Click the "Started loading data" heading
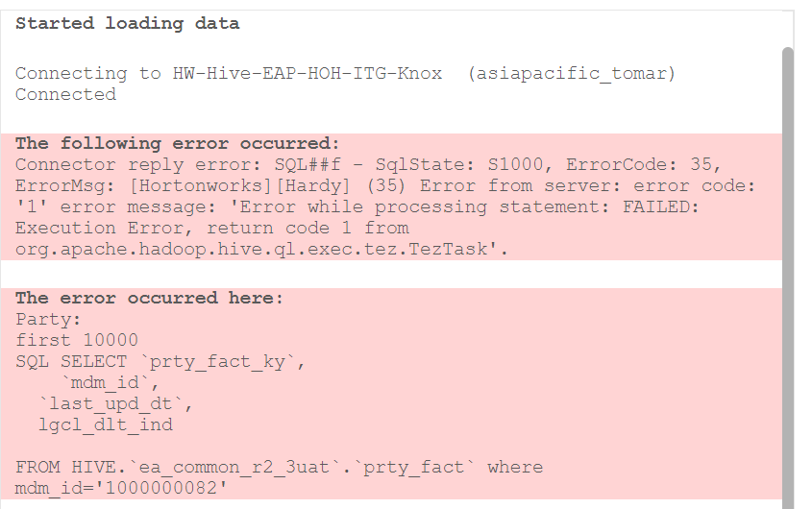This screenshot has width=812, height=509. pos(128,23)
